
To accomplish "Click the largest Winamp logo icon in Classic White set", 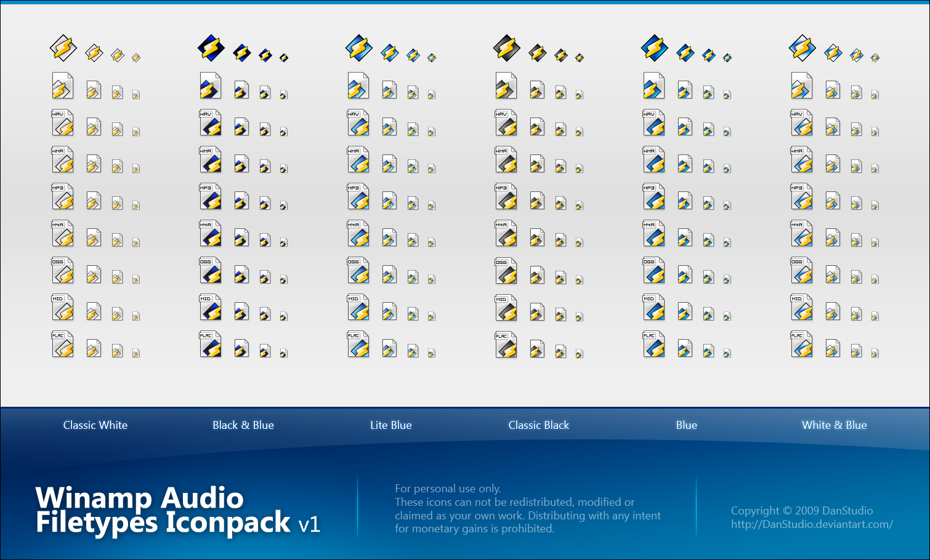I will pyautogui.click(x=63, y=48).
